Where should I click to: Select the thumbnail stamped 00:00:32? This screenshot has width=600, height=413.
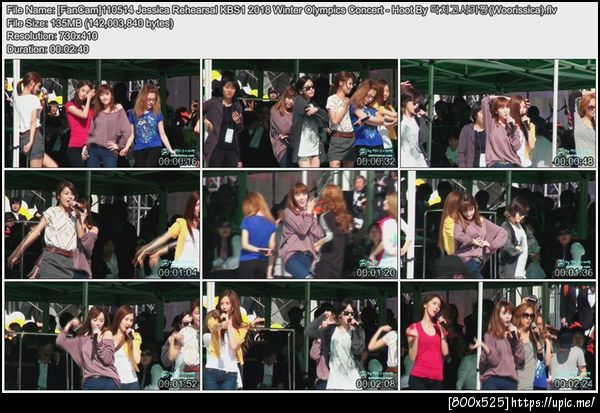point(300,113)
